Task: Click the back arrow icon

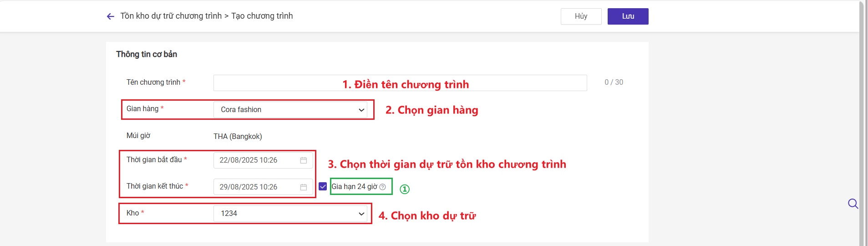Action: click(110, 16)
